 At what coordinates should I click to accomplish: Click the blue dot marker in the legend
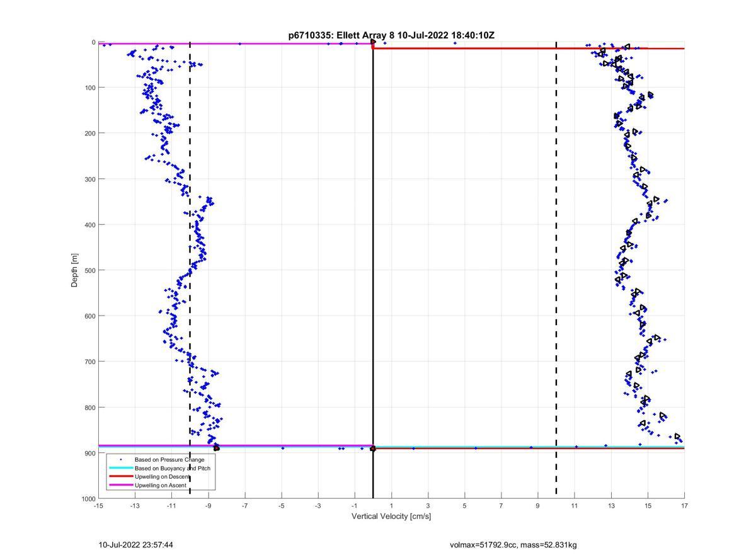pos(120,460)
